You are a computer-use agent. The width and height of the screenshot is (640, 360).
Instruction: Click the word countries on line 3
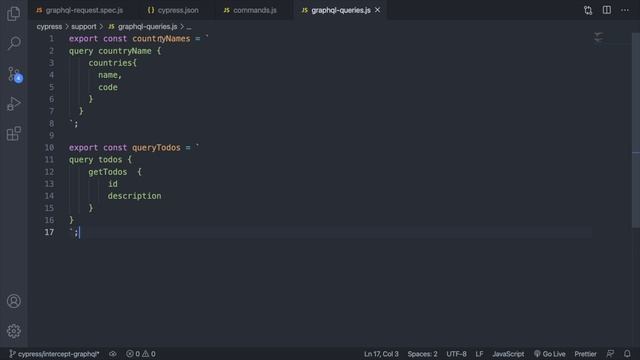click(x=110, y=63)
